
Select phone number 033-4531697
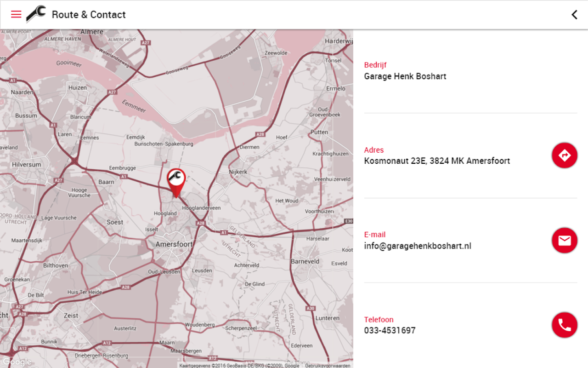point(390,330)
